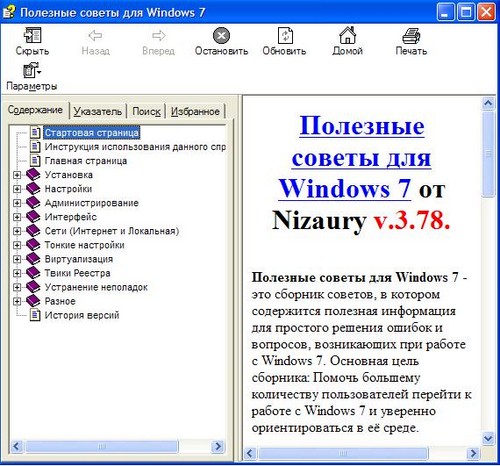
Task: Click content pane horizontal scrollbar thumb
Action: 343,453
